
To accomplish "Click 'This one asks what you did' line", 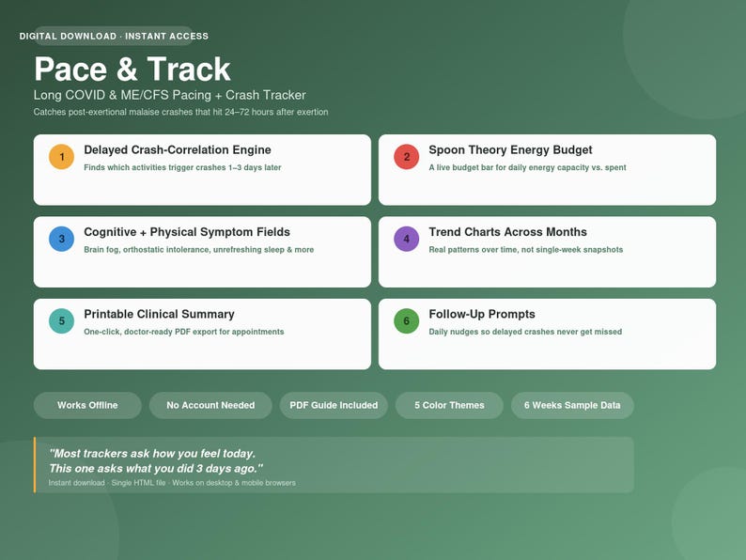I will coord(156,469).
